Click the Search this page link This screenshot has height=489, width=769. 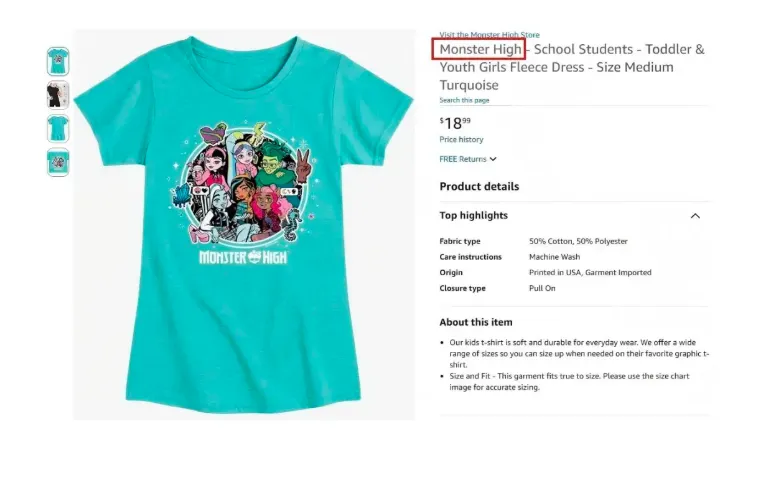pyautogui.click(x=464, y=100)
